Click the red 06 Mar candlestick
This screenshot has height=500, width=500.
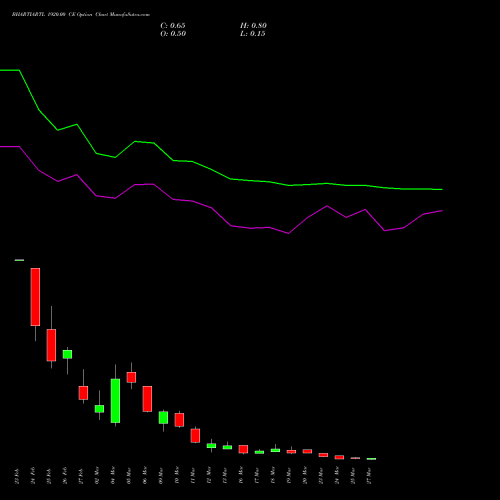coord(147,399)
